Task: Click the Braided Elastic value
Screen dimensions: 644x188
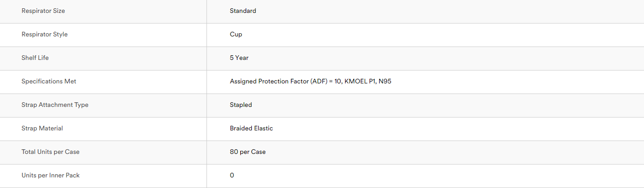Action: pos(251,129)
